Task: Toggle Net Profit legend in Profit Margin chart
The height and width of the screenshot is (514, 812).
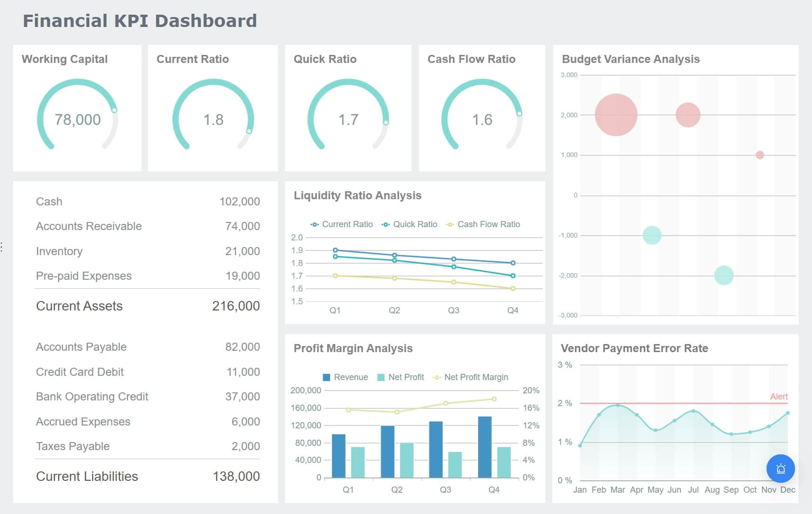Action: (401, 377)
